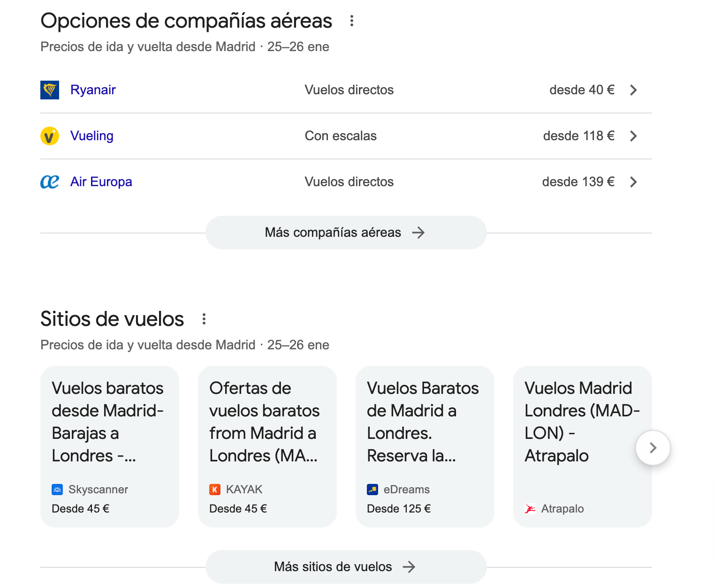
Task: Click Más compañías aéreas button
Action: click(x=346, y=233)
